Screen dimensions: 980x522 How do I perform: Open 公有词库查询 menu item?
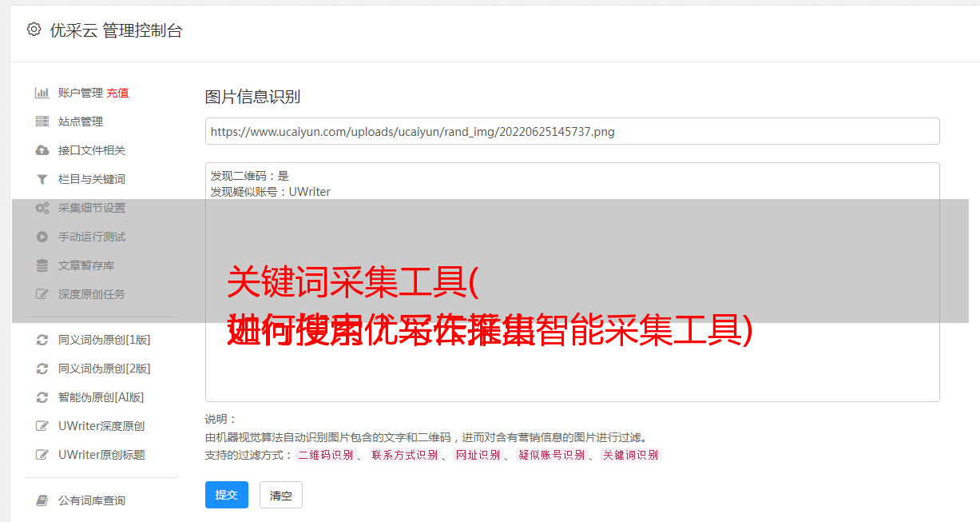coord(92,500)
